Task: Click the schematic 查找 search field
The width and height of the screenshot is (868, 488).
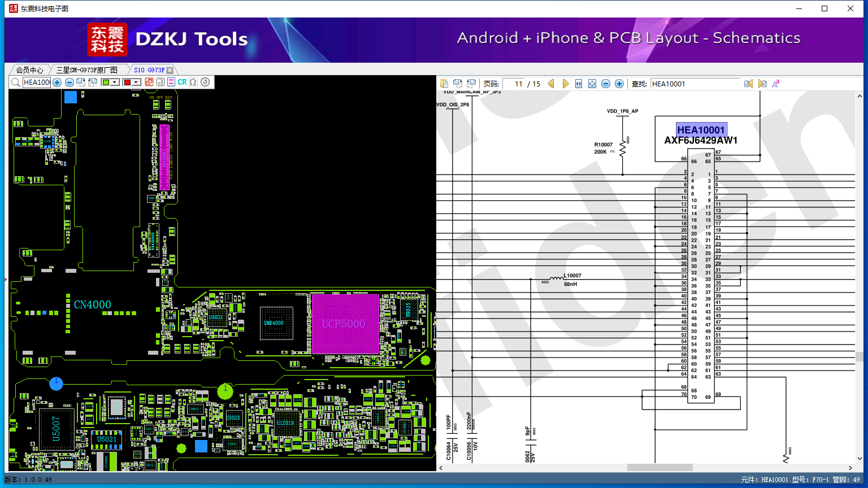Action: point(695,84)
